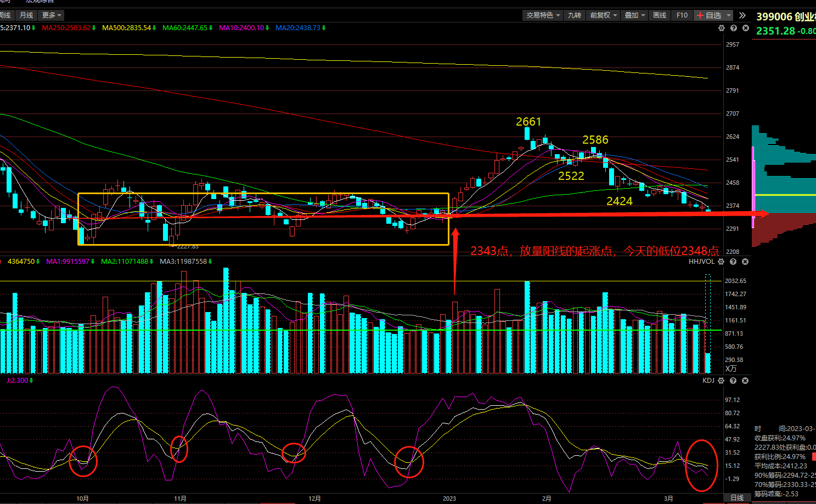
Task: Click the 90%筹码 range row
Action: [x=785, y=475]
